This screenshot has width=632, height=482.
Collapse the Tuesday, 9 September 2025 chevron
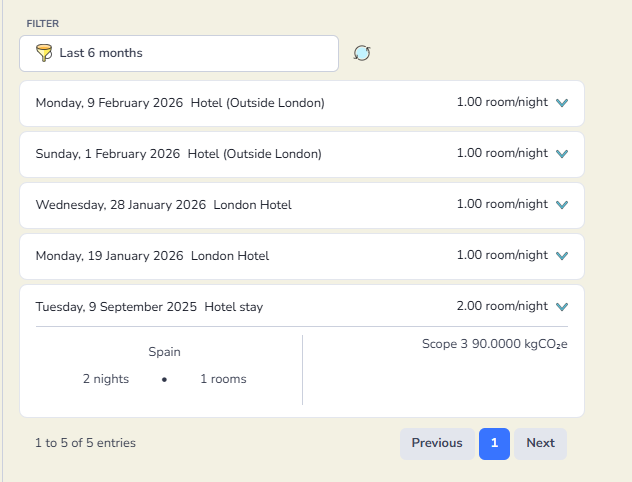click(561, 307)
